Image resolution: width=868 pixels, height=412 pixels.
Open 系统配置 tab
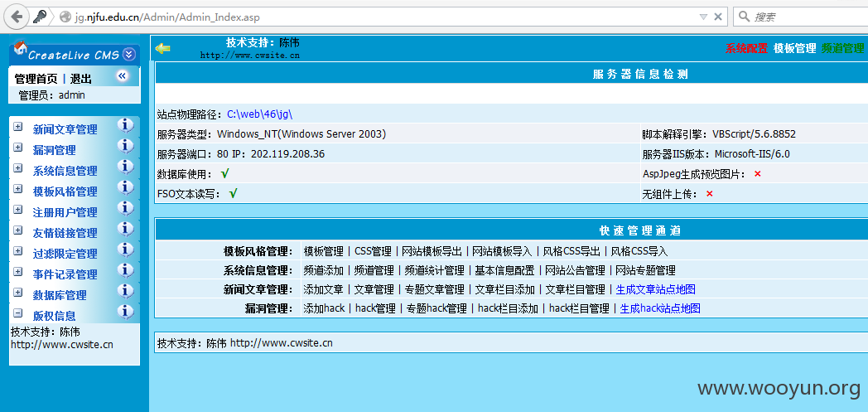point(746,48)
